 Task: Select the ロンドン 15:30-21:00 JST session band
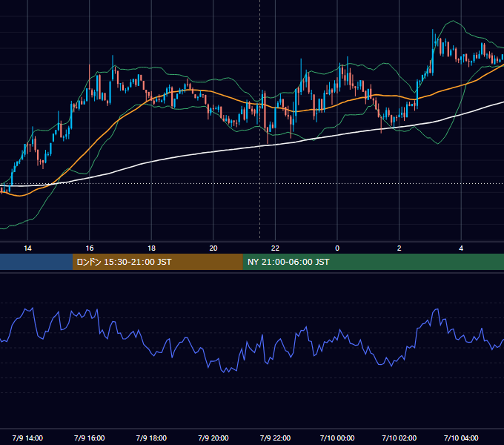click(x=157, y=262)
